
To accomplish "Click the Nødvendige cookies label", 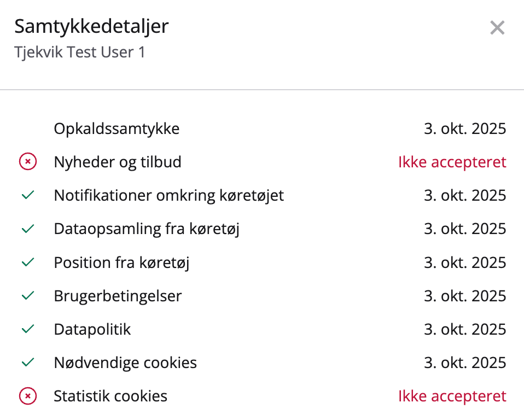I will (125, 363).
